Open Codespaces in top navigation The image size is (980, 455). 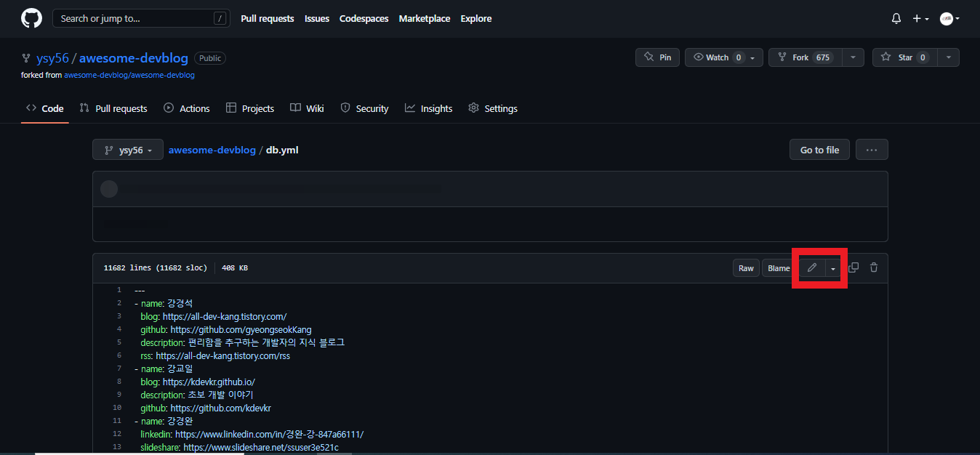pos(364,18)
